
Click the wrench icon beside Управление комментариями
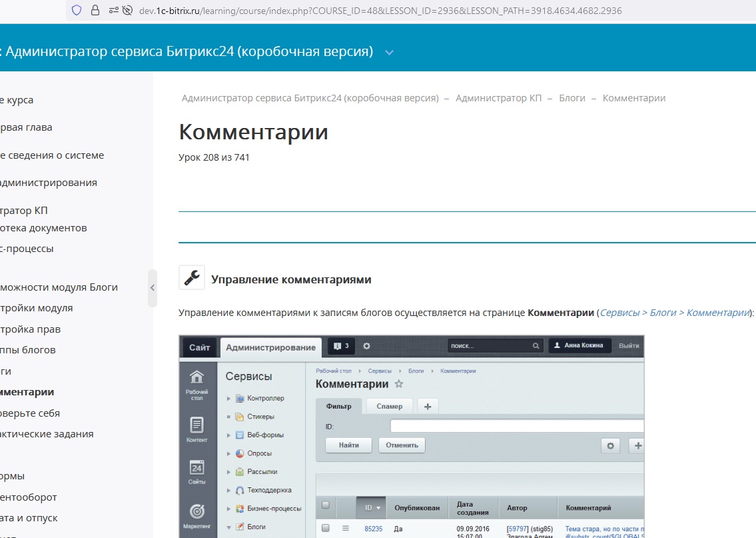click(192, 277)
